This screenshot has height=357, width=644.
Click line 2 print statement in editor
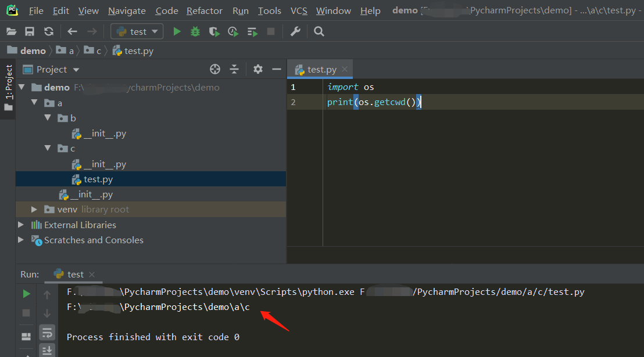coord(374,102)
